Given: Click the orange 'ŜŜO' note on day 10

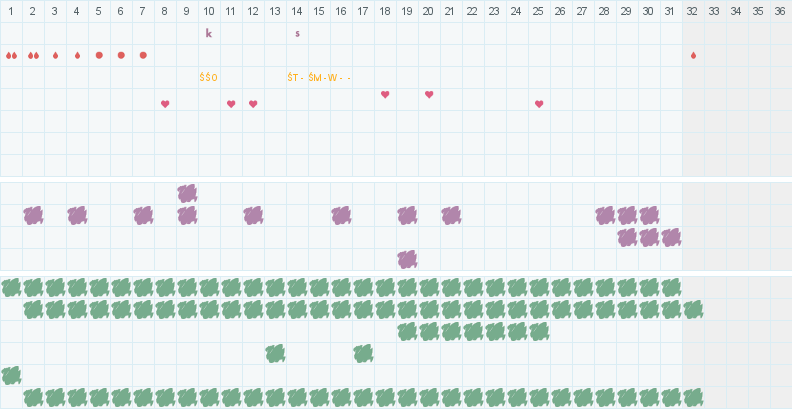Looking at the screenshot, I should [x=209, y=77].
